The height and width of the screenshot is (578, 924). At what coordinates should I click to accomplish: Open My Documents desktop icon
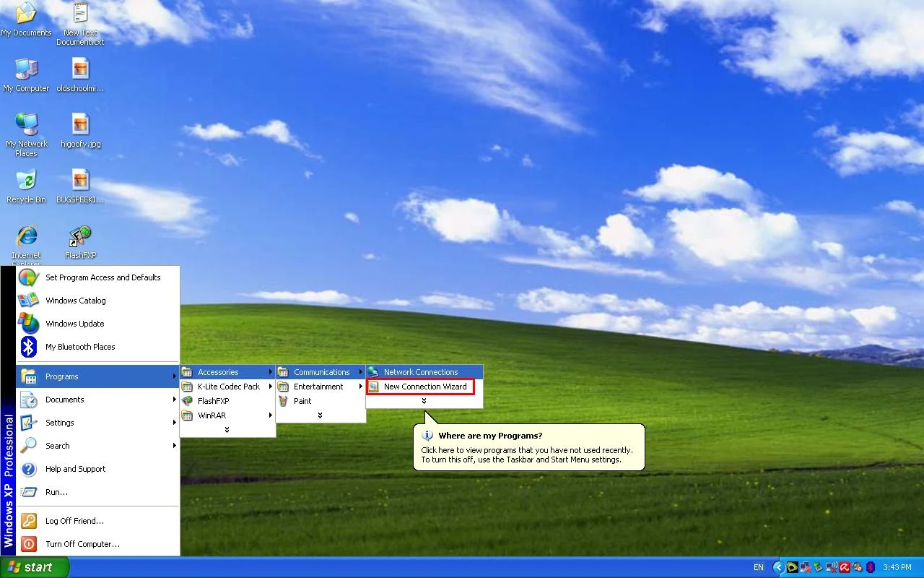click(26, 20)
